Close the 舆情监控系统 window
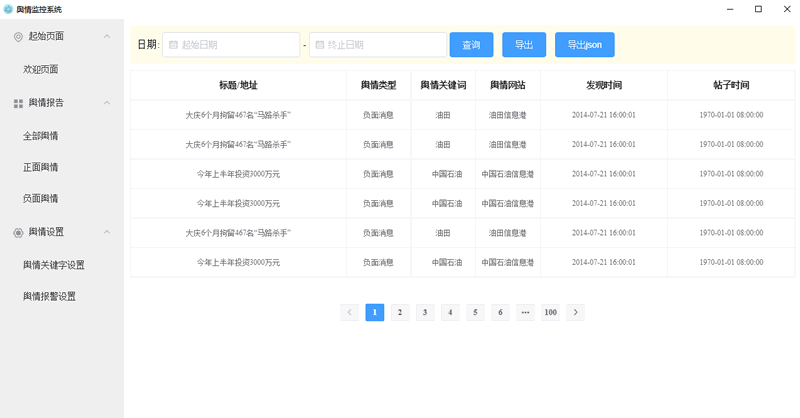 pyautogui.click(x=787, y=9)
